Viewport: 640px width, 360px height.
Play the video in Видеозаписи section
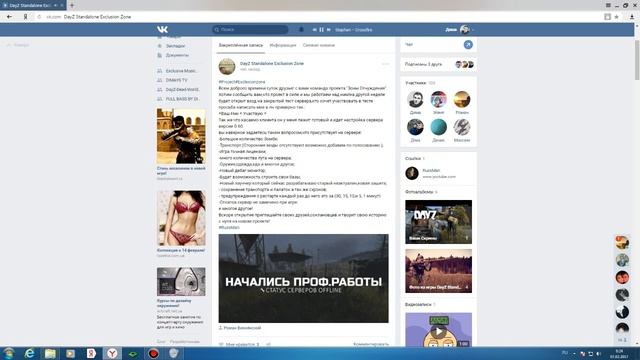(438, 330)
